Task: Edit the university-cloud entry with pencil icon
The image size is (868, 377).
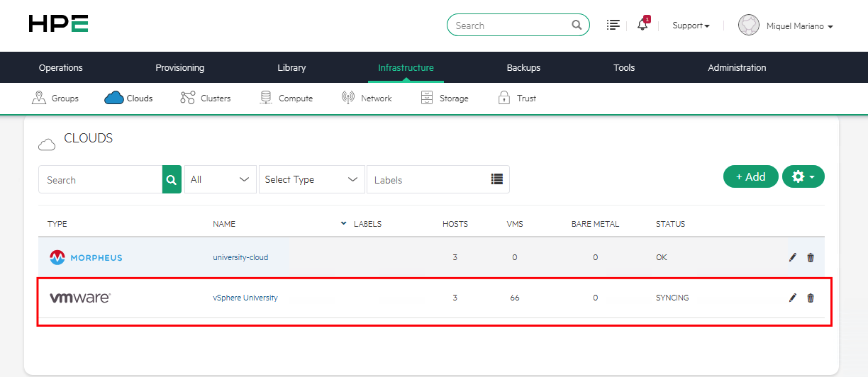Action: 793,257
